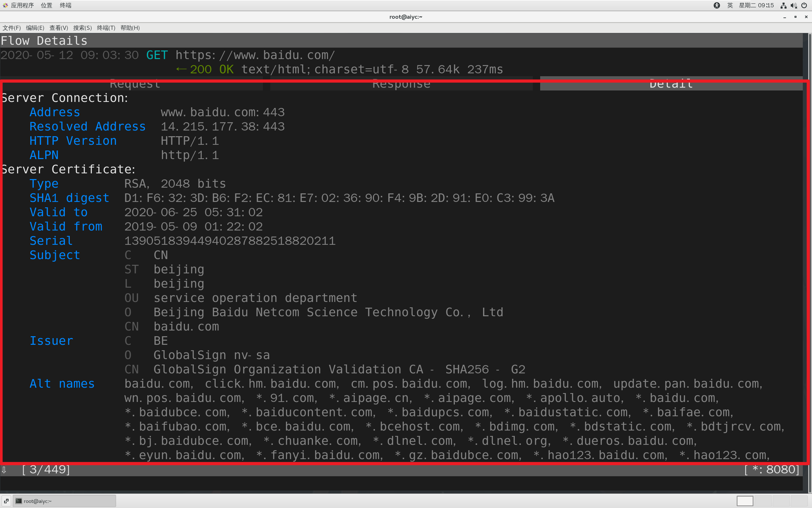The image size is (812, 508).
Task: Click the network icon in the system tray
Action: [x=783, y=5]
